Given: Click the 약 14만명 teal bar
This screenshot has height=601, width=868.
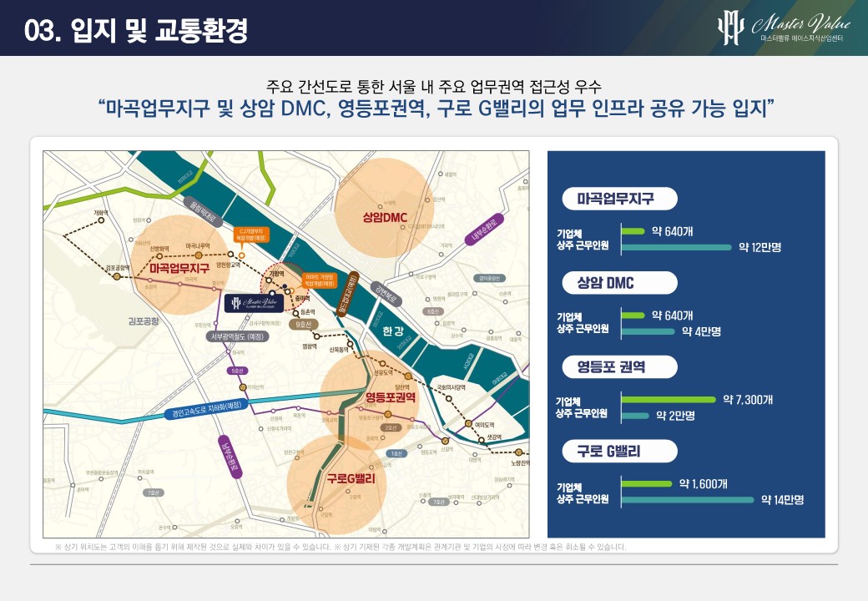Looking at the screenshot, I should click(x=687, y=500).
